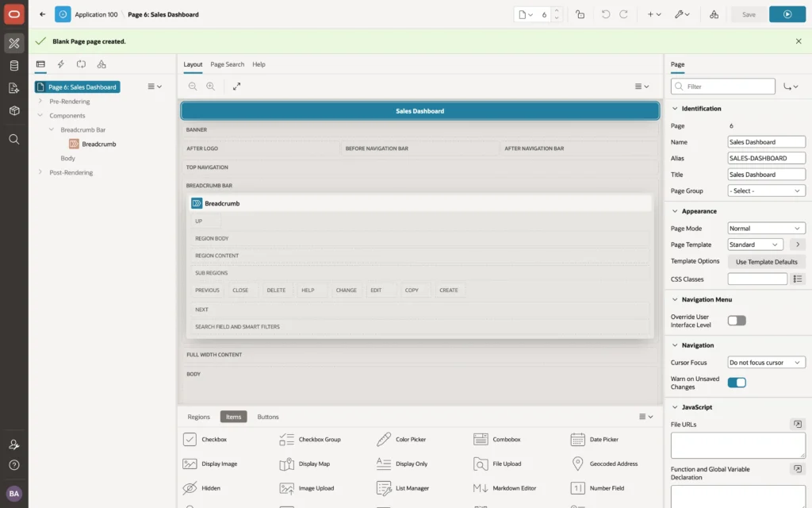Open the page selector dropdown
Screen dimensions: 812x508
coord(526,14)
